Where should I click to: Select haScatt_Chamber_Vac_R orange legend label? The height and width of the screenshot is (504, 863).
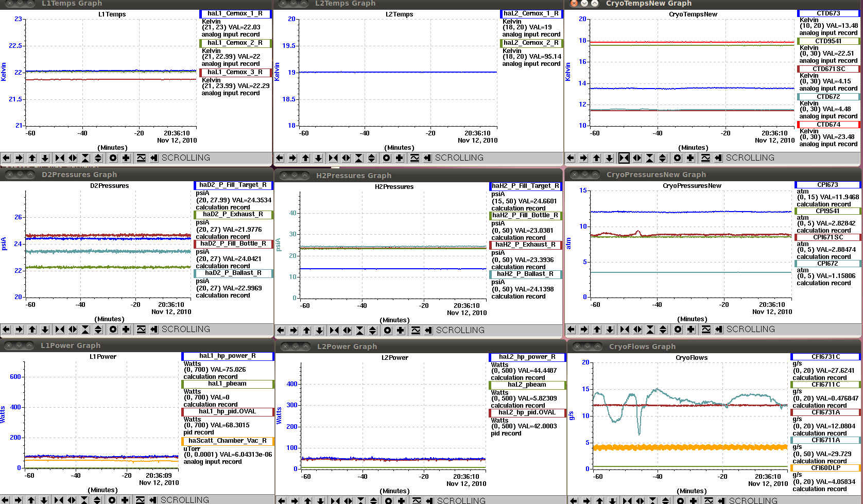(228, 441)
